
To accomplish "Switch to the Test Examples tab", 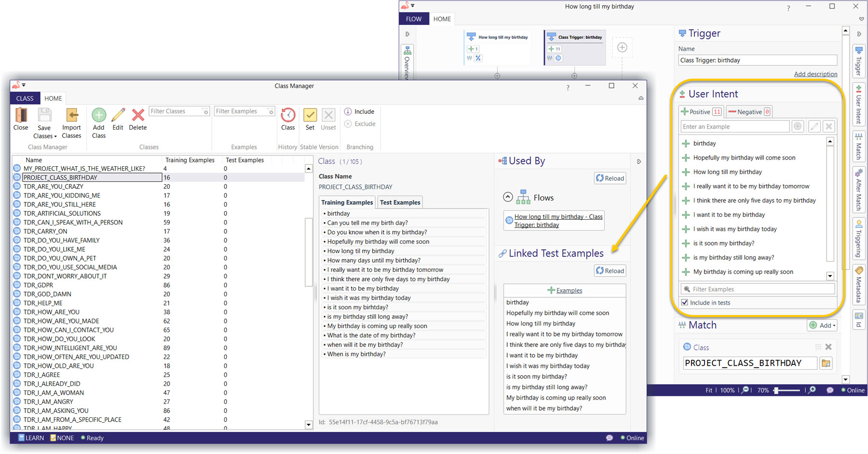I will (x=400, y=202).
